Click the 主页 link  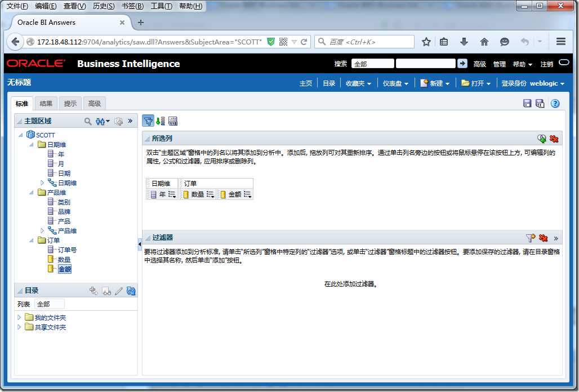tap(306, 83)
